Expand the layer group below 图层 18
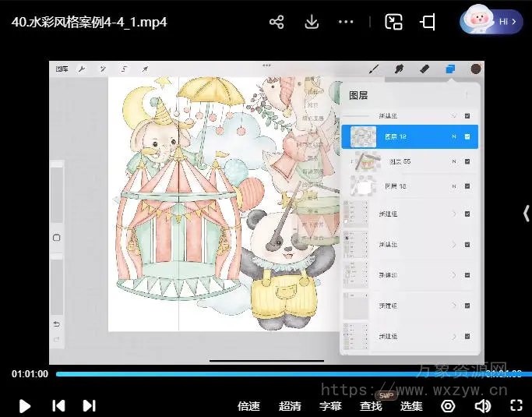 tap(453, 214)
